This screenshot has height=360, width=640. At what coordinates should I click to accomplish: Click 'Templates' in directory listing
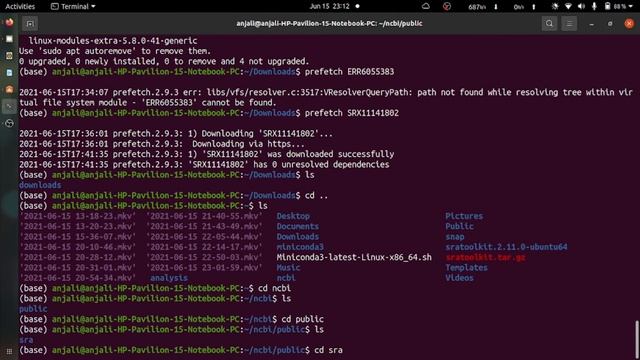click(x=466, y=268)
